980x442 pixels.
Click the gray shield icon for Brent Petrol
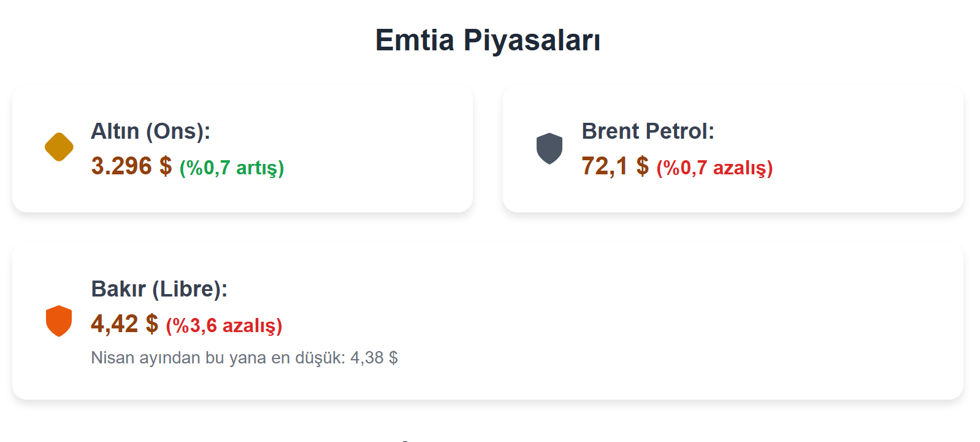click(x=549, y=149)
